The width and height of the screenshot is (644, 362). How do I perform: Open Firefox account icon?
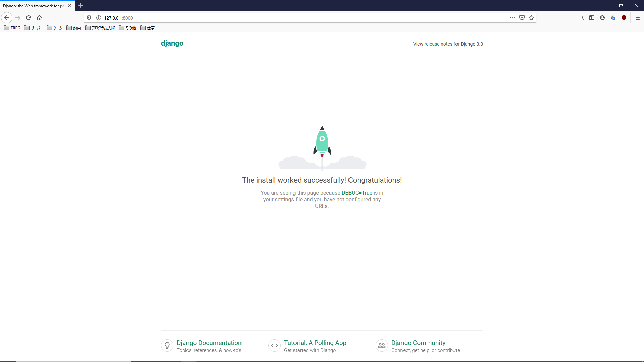click(x=602, y=18)
